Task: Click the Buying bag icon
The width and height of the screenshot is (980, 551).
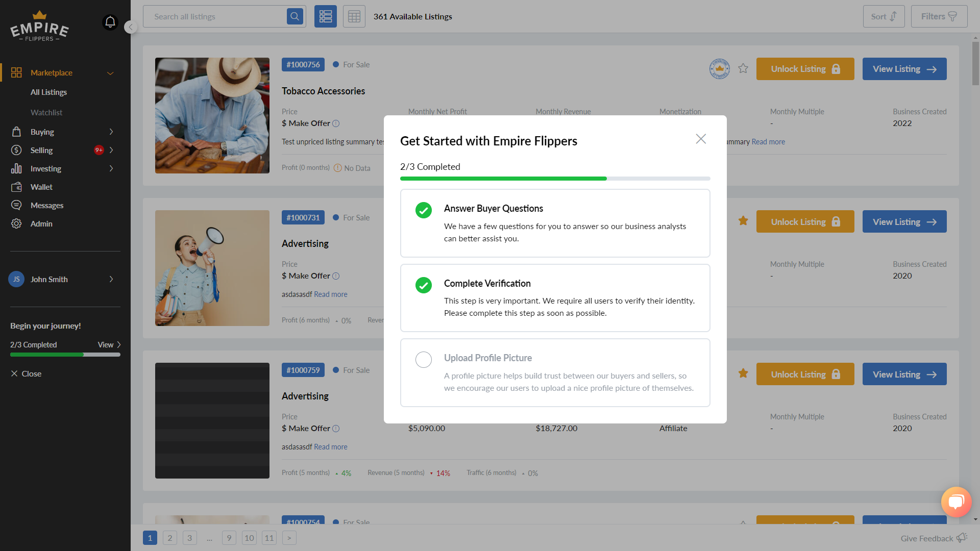Action: click(16, 132)
